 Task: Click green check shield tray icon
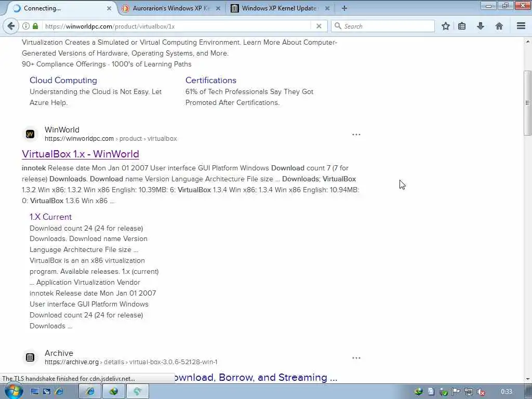[444, 392]
